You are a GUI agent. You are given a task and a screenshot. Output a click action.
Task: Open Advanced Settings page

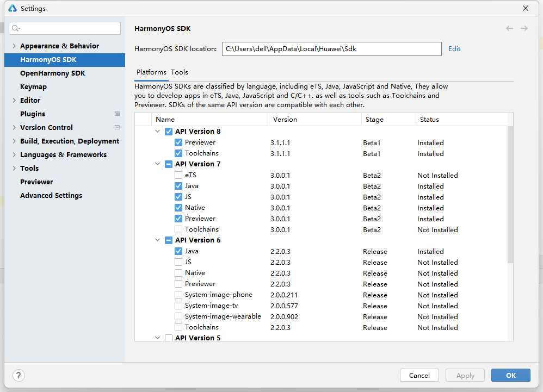coord(51,196)
